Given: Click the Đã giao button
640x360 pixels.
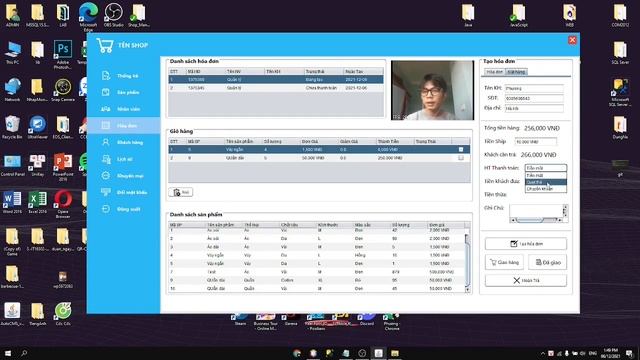Looking at the screenshot, I should click(548, 262).
